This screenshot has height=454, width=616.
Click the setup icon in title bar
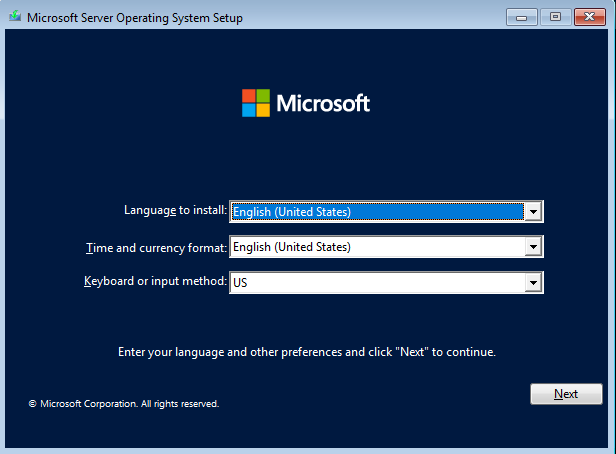point(15,16)
